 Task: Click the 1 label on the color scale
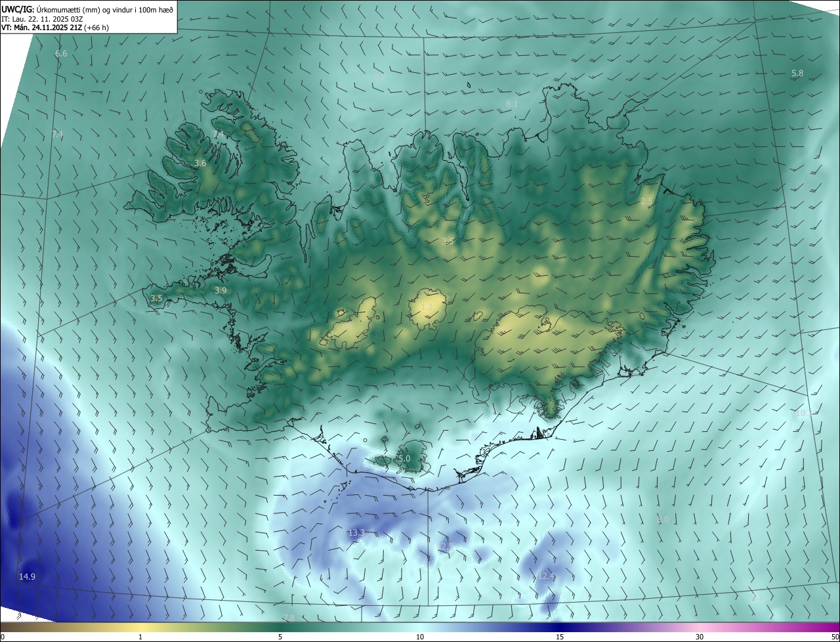(x=140, y=637)
